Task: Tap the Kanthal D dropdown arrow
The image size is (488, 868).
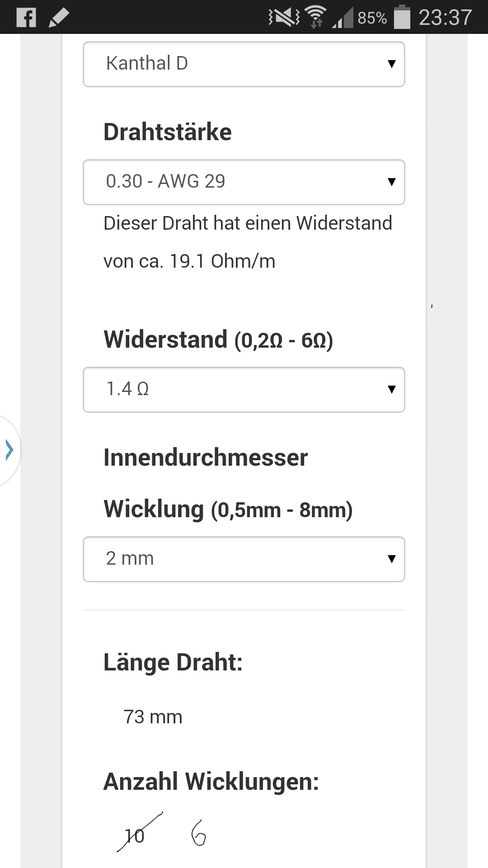Action: (x=392, y=64)
